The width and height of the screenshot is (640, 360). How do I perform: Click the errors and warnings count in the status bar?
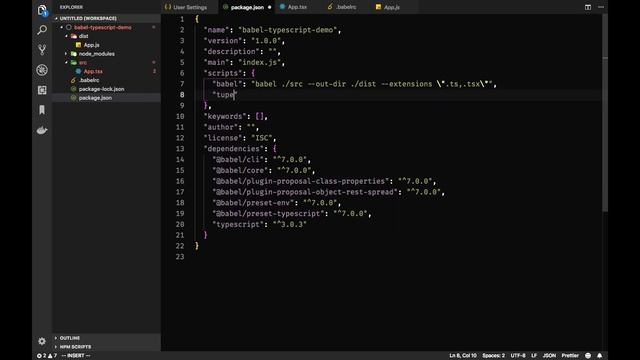(x=47, y=356)
